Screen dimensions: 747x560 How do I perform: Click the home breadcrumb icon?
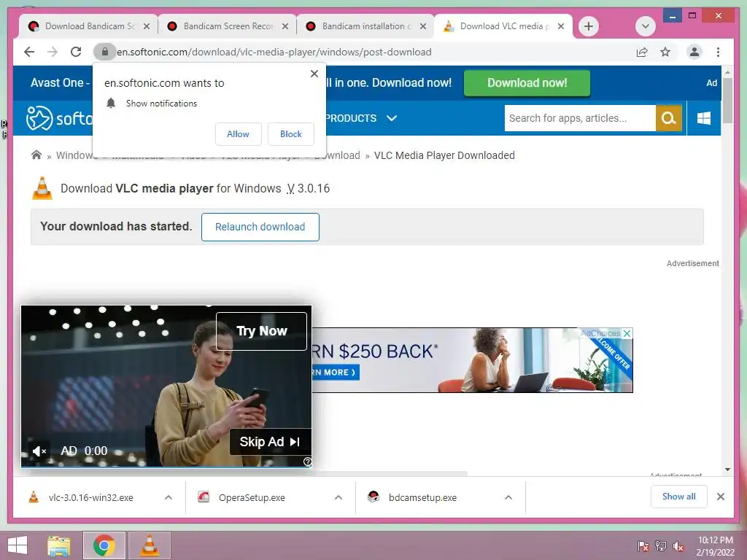(36, 155)
